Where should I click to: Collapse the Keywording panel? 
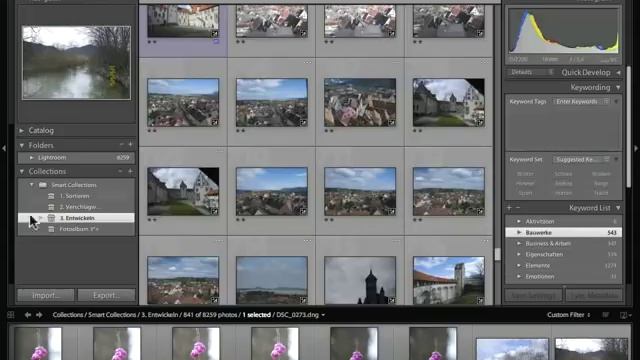pos(618,87)
